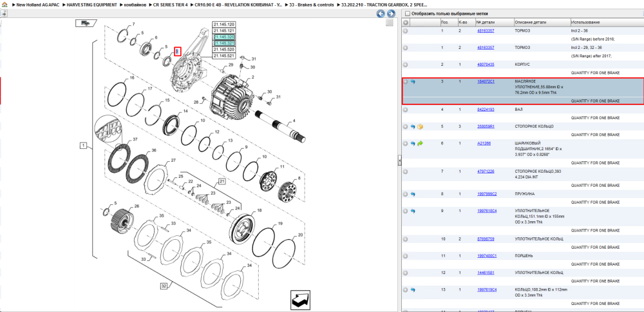Open part number 47971226 link
Viewport: 644px width, 312px height.
pos(486,171)
